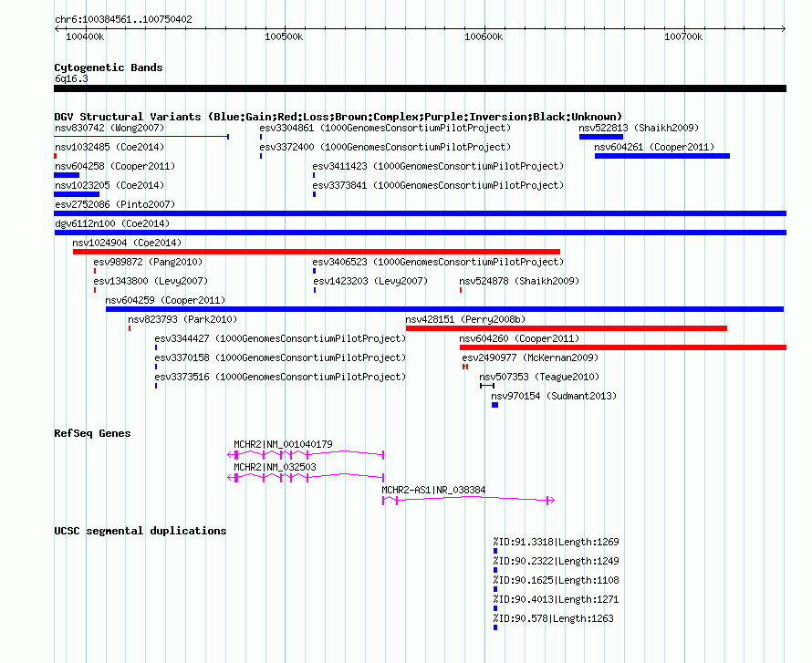
Task: Click the nsv830742 (Wong2007) variant label
Action: tap(109, 128)
